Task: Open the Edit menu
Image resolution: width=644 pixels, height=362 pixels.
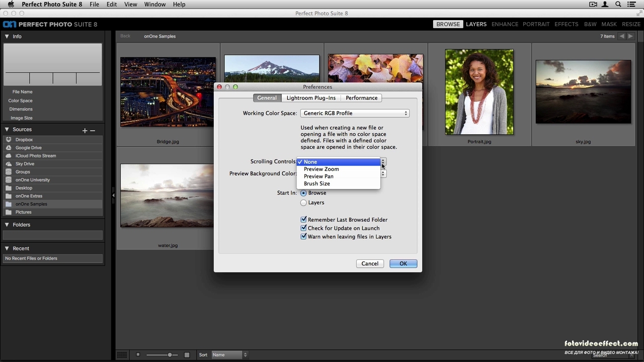Action: pyautogui.click(x=112, y=5)
